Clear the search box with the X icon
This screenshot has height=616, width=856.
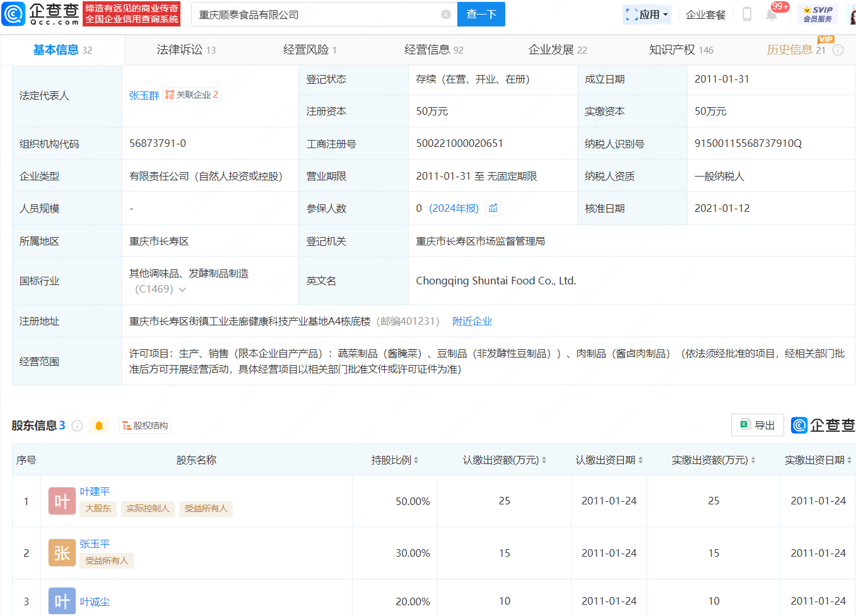coord(446,15)
